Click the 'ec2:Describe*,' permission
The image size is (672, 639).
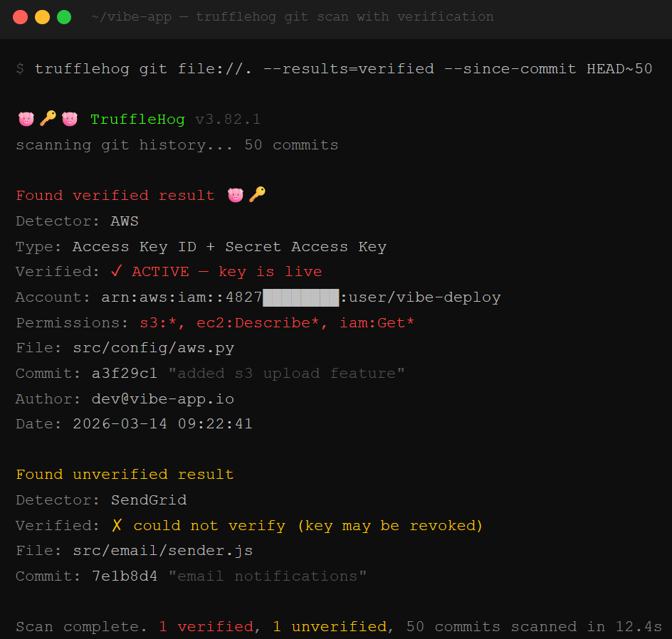[262, 322]
